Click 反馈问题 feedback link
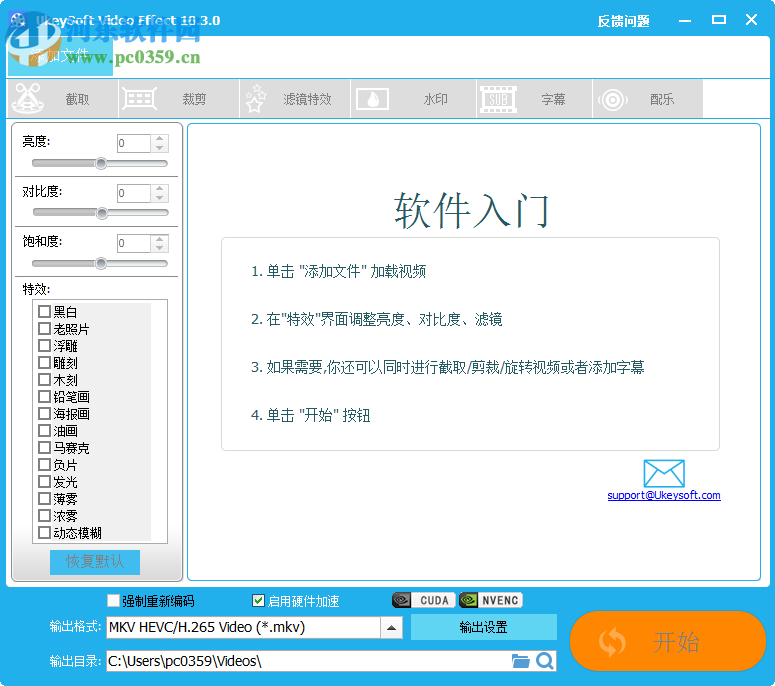The image size is (775, 686). [623, 21]
